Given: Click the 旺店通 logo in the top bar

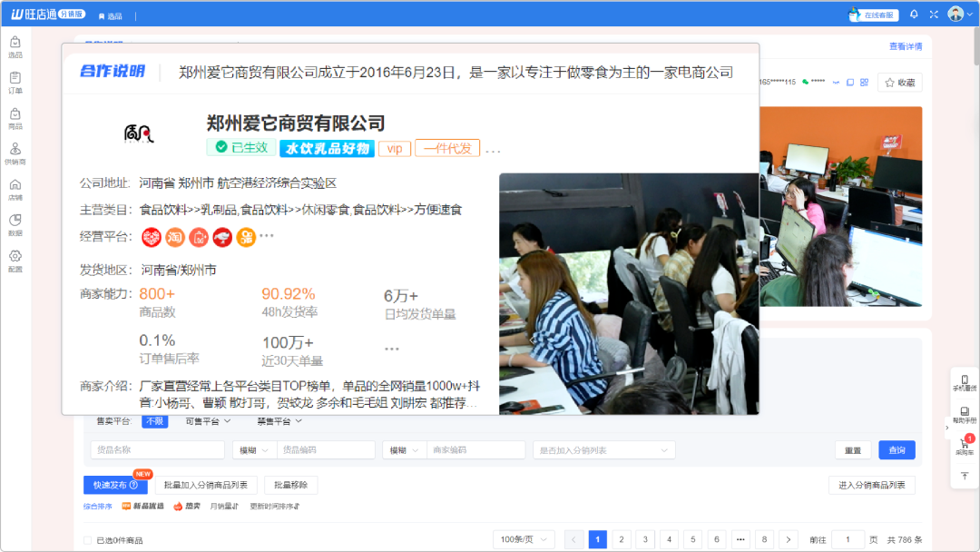Looking at the screenshot, I should point(47,14).
